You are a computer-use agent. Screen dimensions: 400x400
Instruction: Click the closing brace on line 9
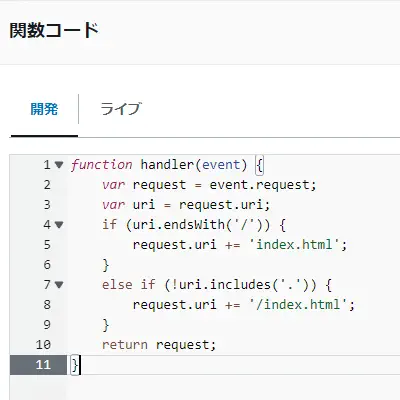(106, 325)
